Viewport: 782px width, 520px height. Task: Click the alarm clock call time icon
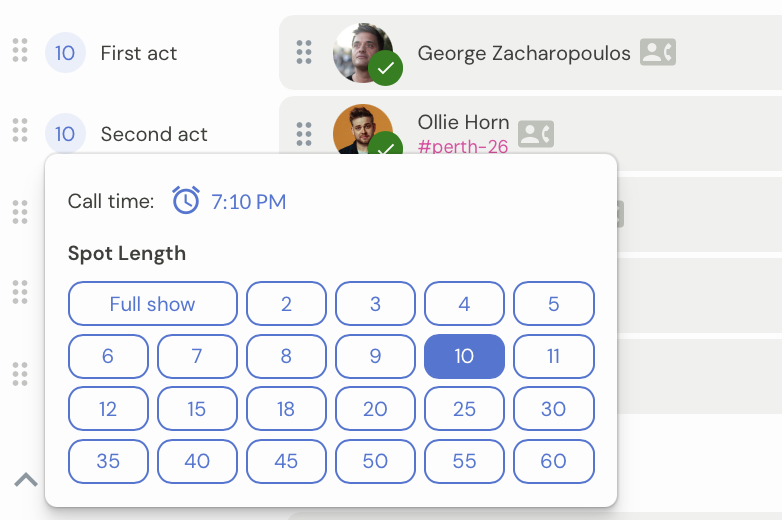pos(186,201)
